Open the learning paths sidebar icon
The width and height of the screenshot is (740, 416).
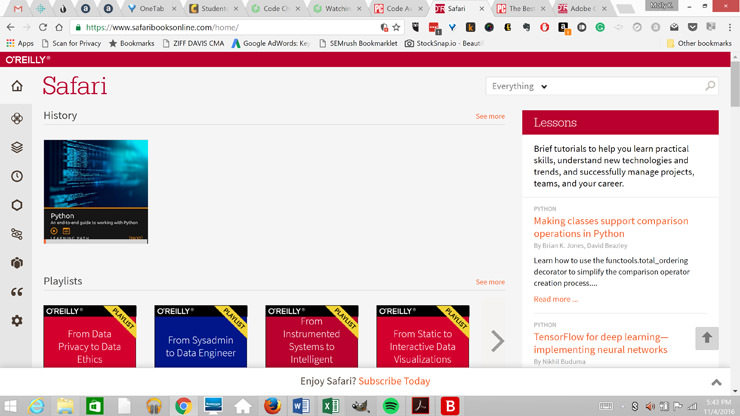click(17, 234)
